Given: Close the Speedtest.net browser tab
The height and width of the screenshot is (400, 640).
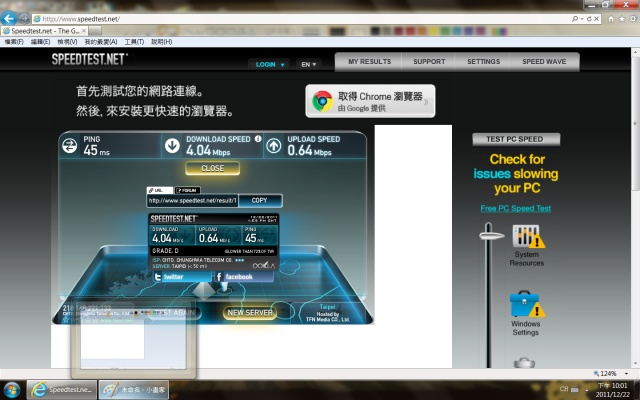Looking at the screenshot, I should (84, 31).
